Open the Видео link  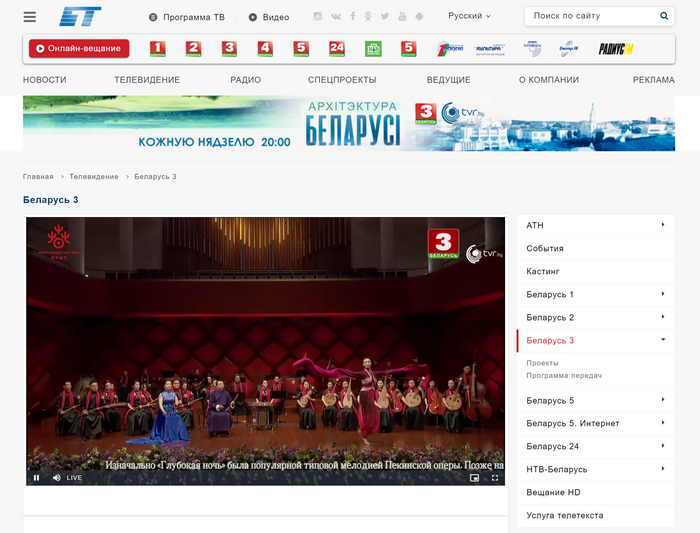(x=269, y=17)
